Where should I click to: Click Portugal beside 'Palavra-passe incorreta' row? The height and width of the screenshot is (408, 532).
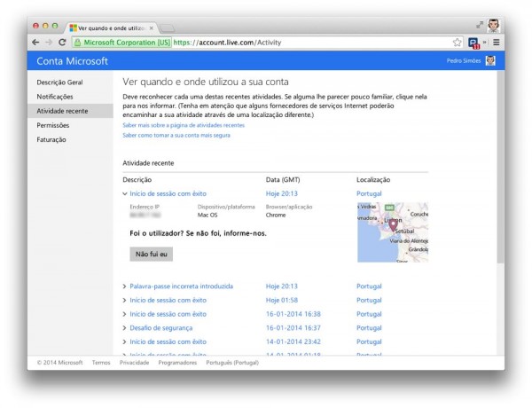tap(369, 286)
